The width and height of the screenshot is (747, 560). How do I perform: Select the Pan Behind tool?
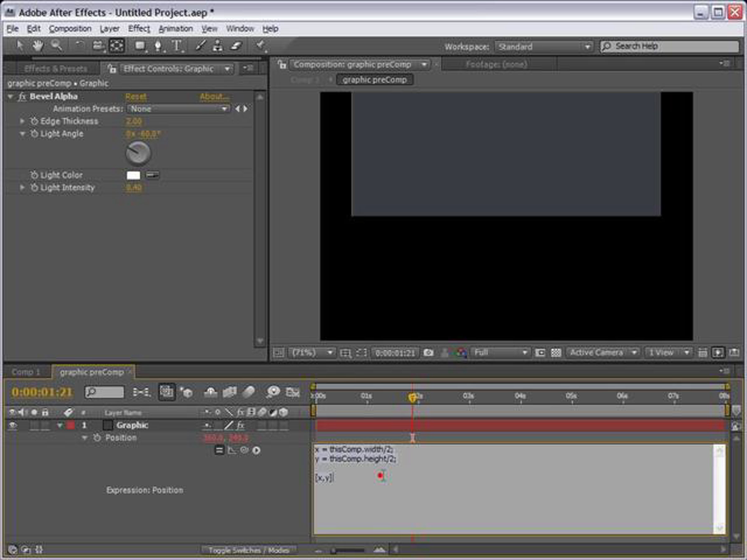(x=116, y=45)
